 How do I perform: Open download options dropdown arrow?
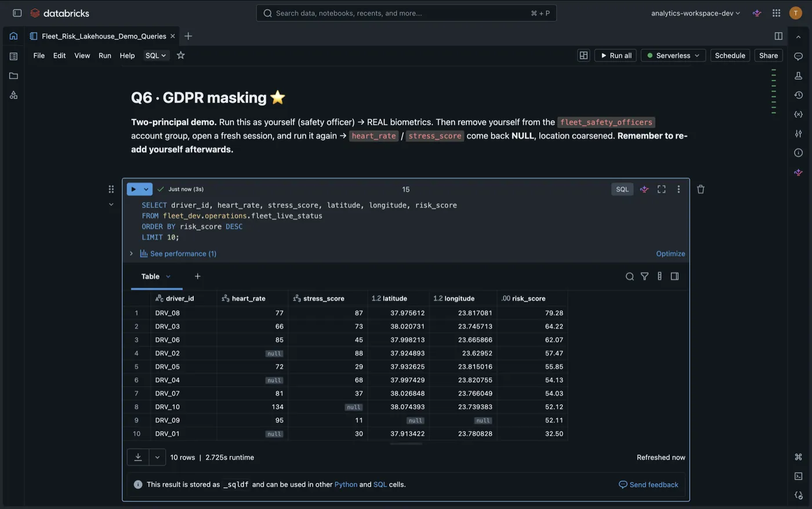pos(157,457)
